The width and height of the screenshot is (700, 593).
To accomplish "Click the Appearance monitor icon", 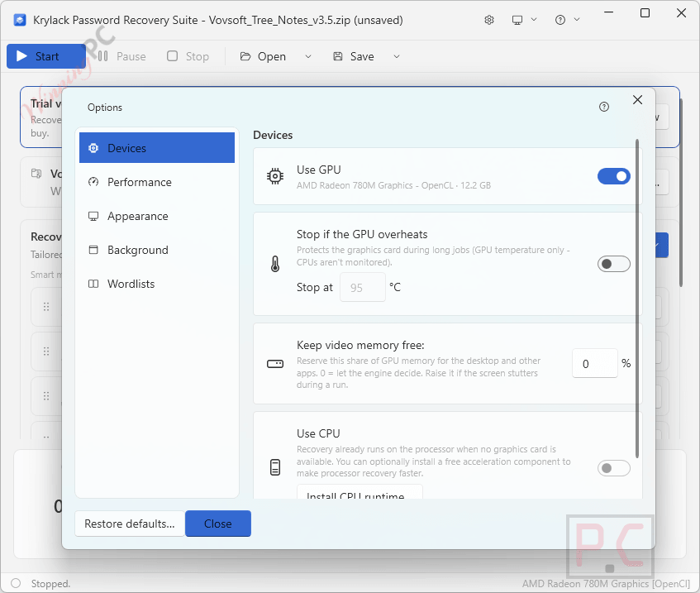I will [x=93, y=217].
